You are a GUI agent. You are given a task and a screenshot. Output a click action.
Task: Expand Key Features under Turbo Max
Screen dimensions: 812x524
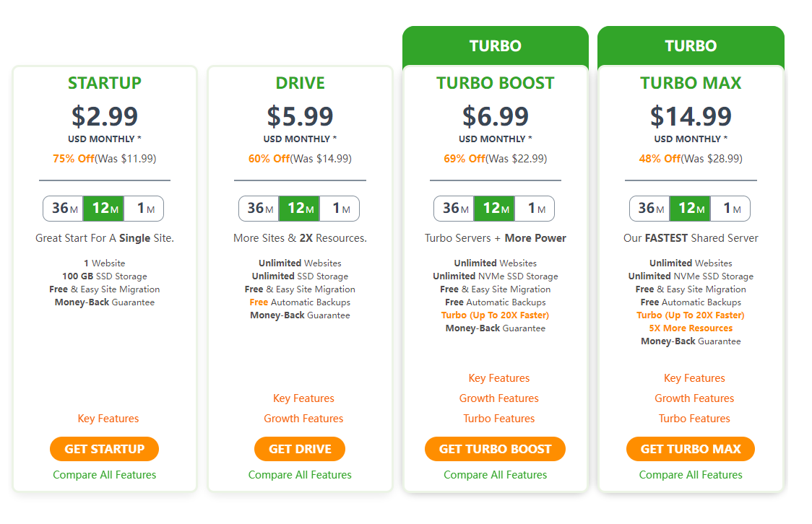(694, 378)
